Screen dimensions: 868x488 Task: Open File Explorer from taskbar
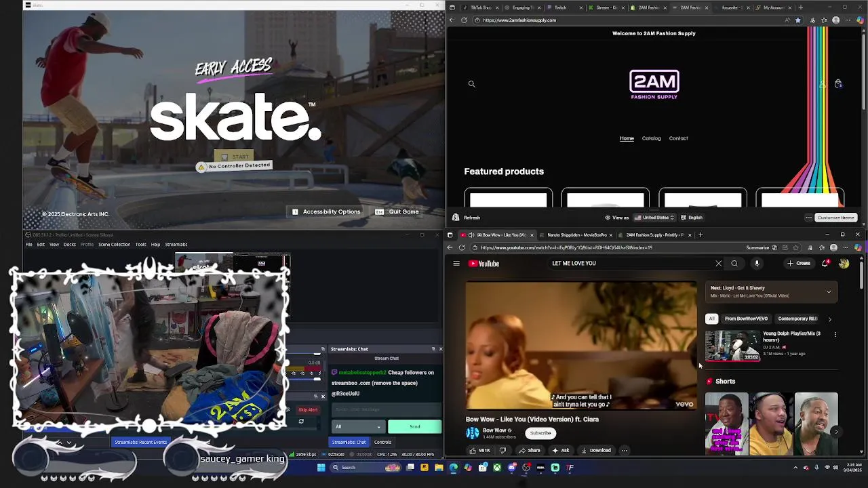click(439, 468)
